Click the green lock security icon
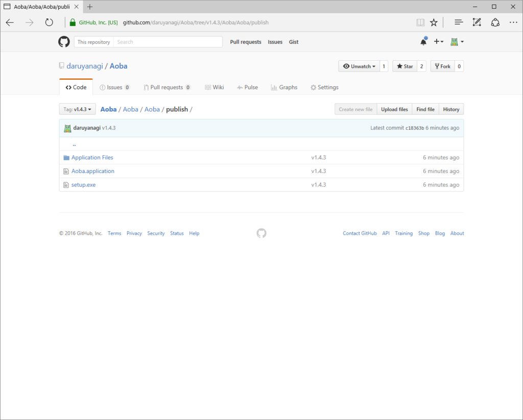This screenshot has height=420, width=523. pyautogui.click(x=73, y=22)
